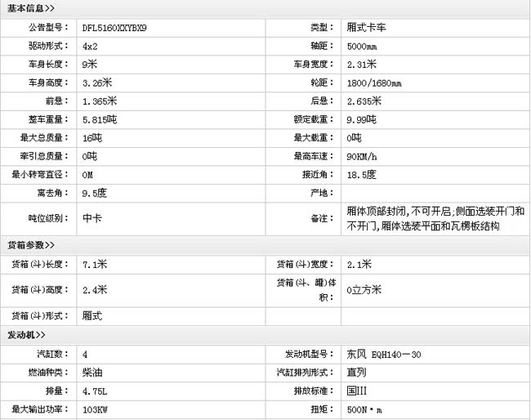Screen dimensions: 531x420
Task: Click the 吨位级别 中卡 value
Action: click(x=92, y=218)
